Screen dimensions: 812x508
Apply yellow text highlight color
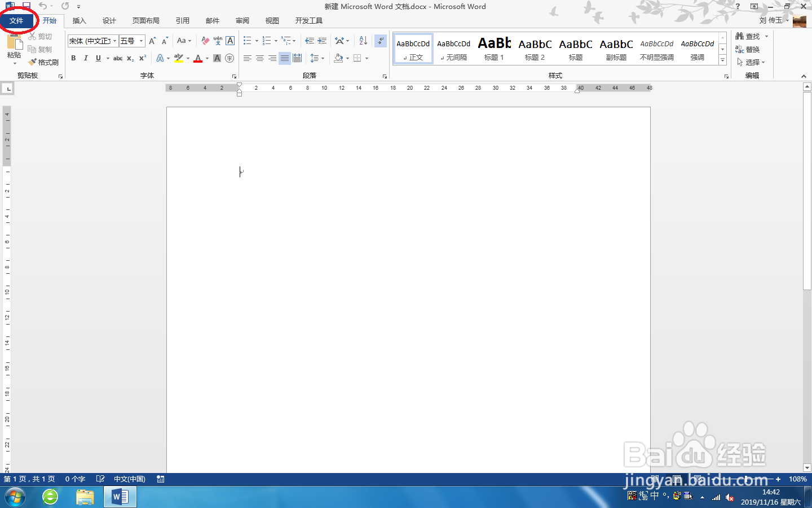pyautogui.click(x=179, y=58)
